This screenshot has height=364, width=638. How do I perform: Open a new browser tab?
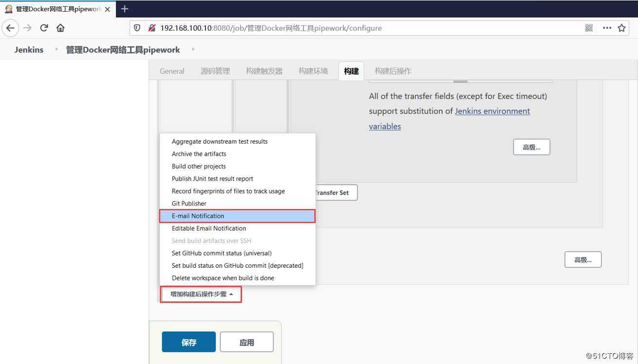pos(124,9)
